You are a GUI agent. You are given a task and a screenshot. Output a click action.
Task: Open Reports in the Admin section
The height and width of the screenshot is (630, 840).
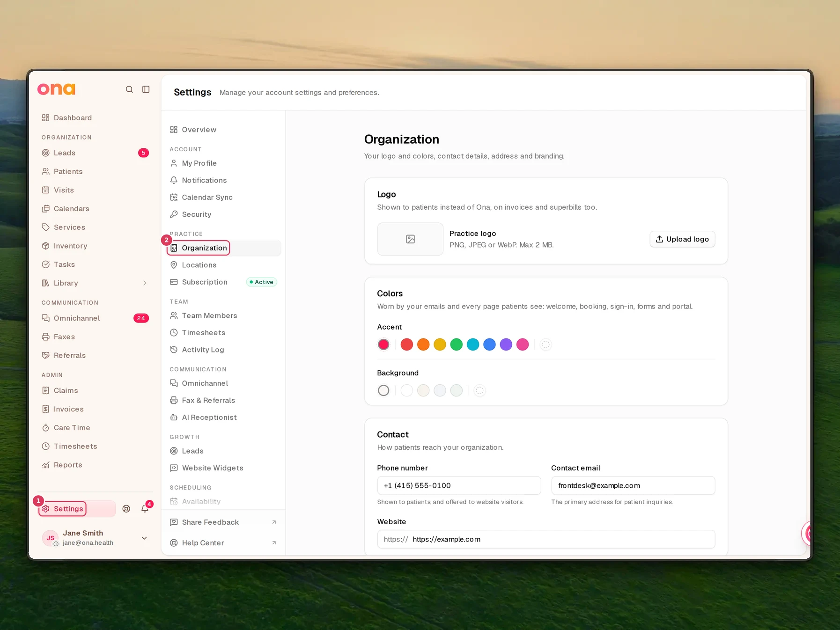point(95,465)
